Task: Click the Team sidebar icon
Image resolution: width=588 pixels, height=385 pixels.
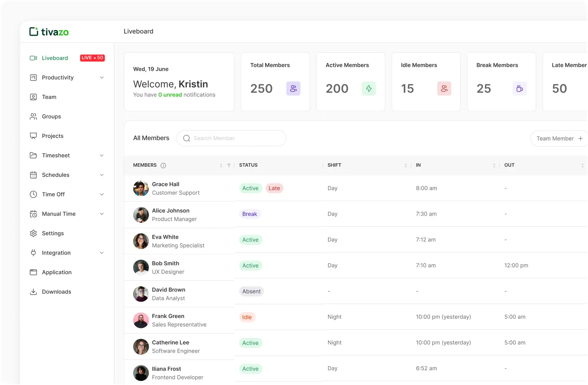Action: (33, 97)
